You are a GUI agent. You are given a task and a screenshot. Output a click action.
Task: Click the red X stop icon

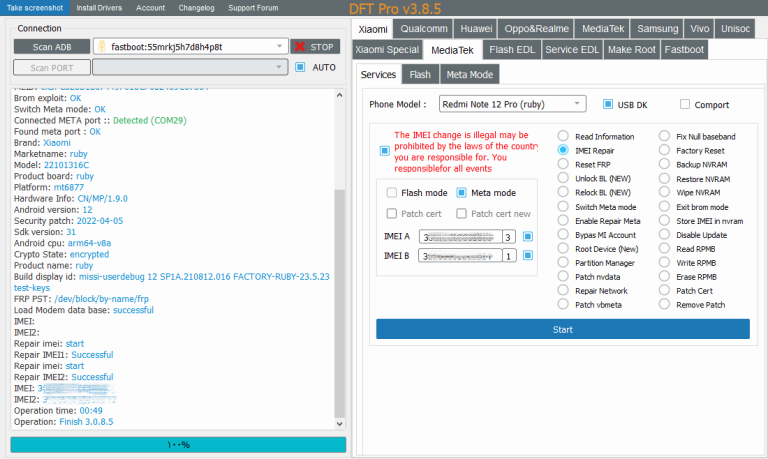click(x=300, y=47)
